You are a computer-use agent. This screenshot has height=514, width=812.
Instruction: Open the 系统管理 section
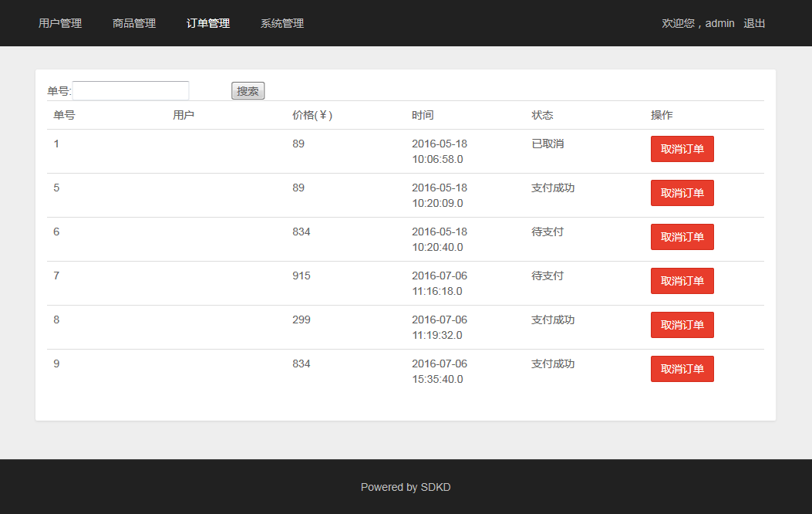(x=281, y=23)
